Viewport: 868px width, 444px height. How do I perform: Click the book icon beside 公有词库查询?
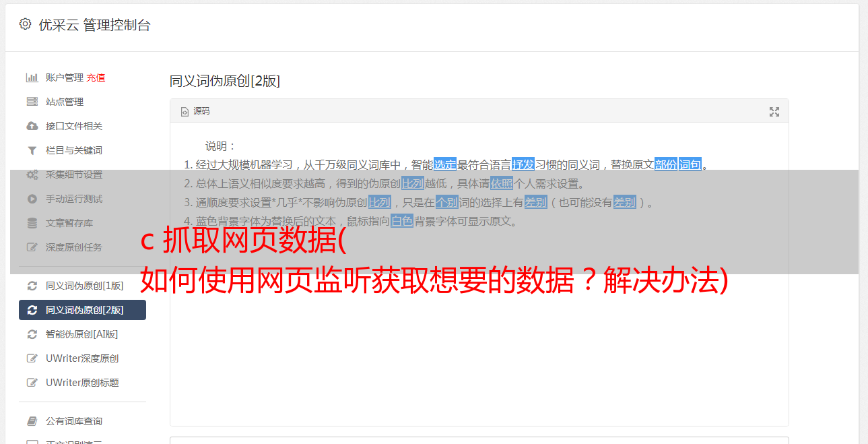tap(32, 421)
